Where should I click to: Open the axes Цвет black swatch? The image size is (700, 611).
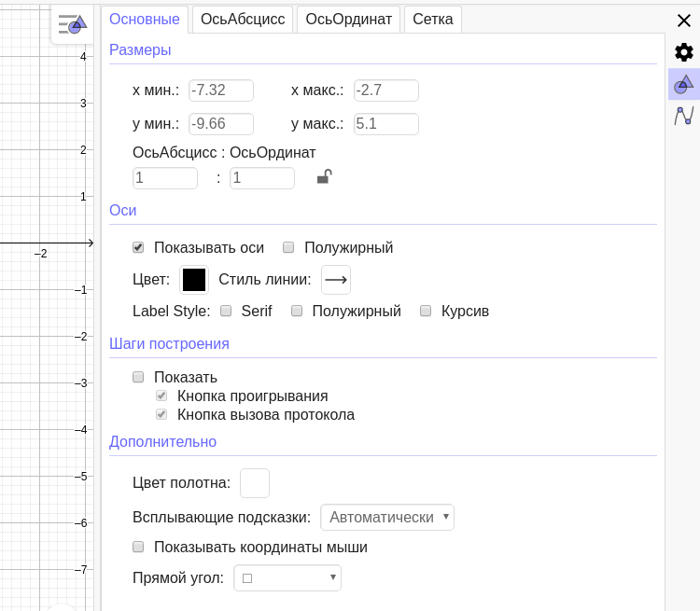tap(194, 280)
